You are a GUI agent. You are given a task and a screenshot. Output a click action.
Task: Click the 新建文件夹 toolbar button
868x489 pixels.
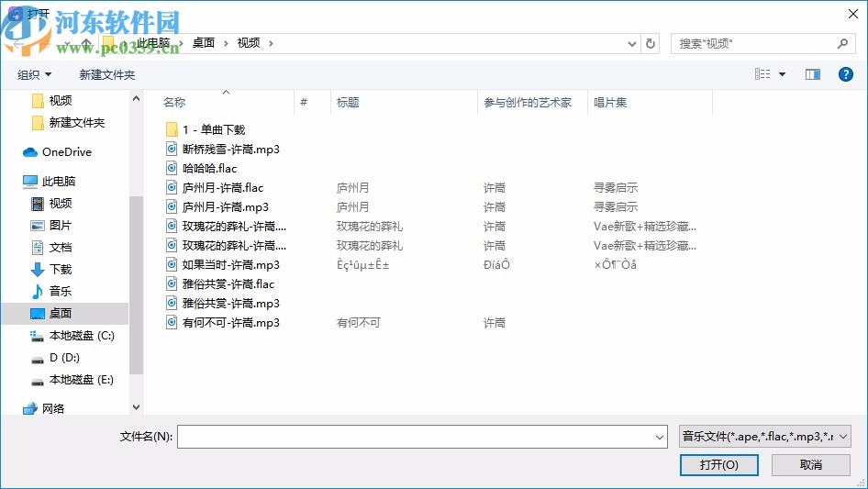click(x=106, y=74)
